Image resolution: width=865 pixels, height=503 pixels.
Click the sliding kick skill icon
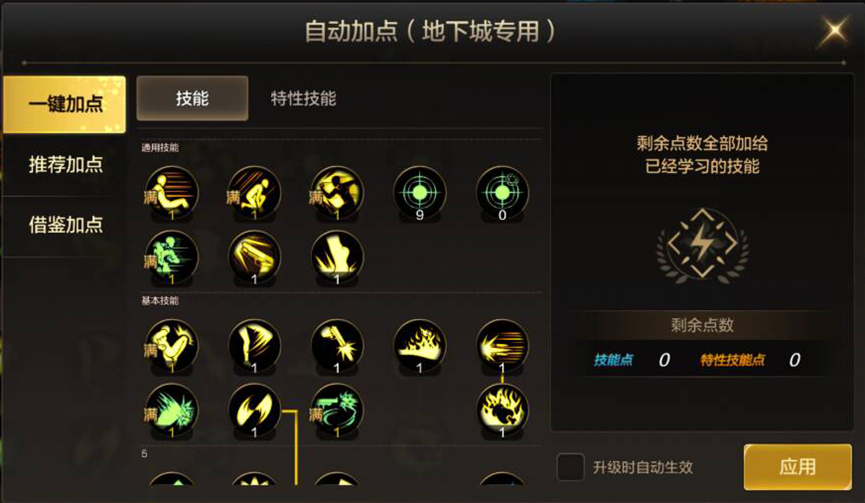[171, 193]
